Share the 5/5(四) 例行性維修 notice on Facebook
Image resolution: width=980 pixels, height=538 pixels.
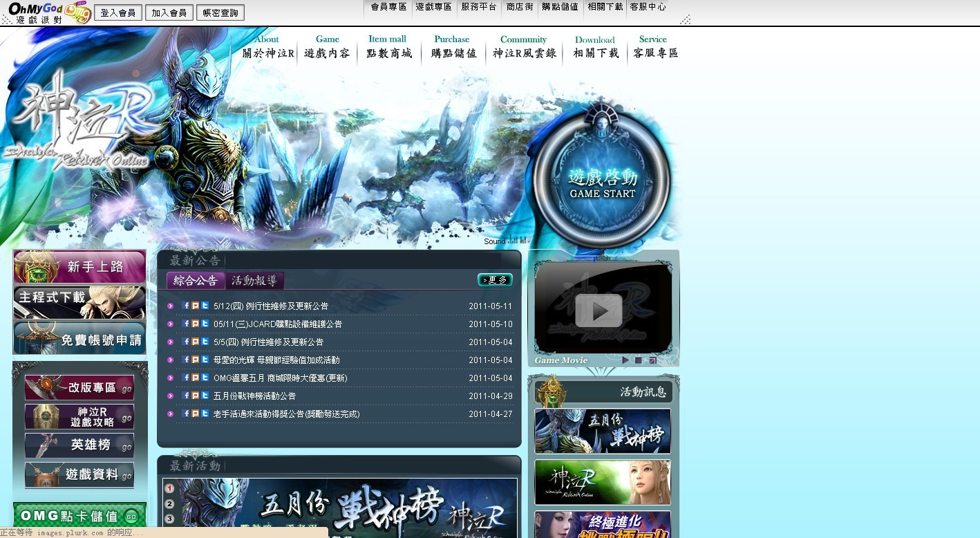186,342
